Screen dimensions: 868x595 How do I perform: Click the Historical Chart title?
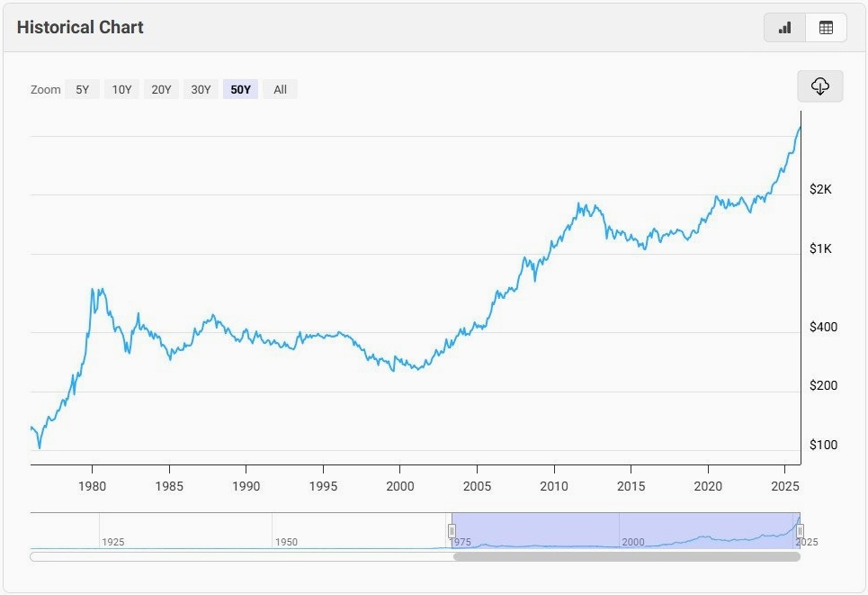(80, 27)
